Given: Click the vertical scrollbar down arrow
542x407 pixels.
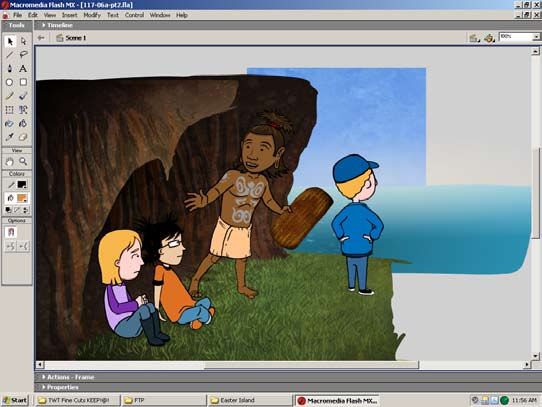Looking at the screenshot, I should (x=535, y=356).
